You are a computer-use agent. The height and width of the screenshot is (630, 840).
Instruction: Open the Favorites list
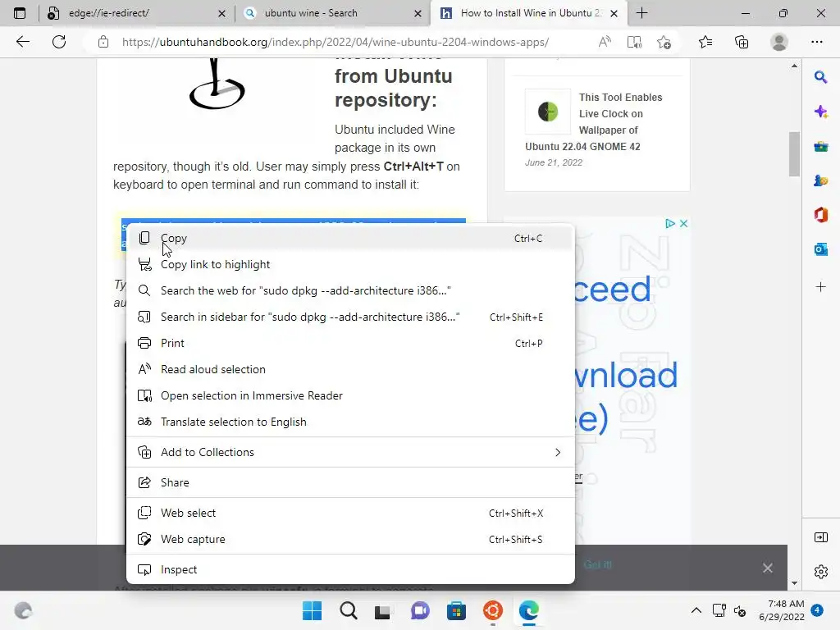[705, 43]
